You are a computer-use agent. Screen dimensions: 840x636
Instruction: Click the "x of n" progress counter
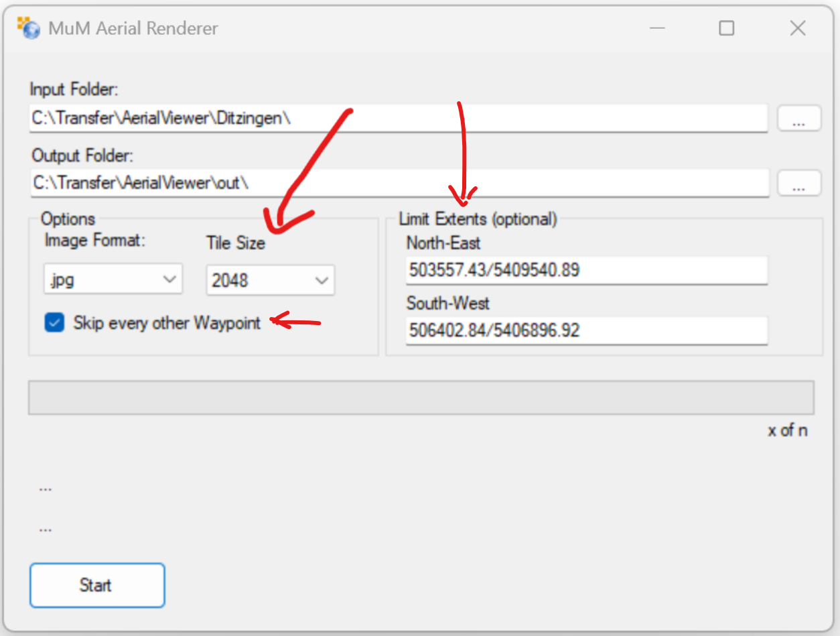(x=787, y=431)
